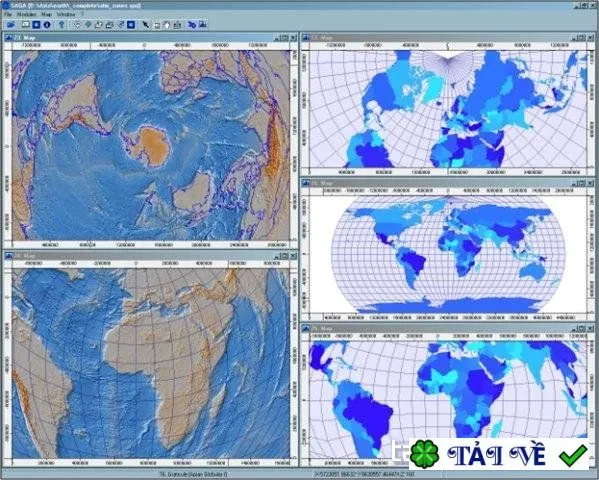Click the curved-arrow previous extent icon
This screenshot has width=599, height=480.
pyautogui.click(x=77, y=25)
